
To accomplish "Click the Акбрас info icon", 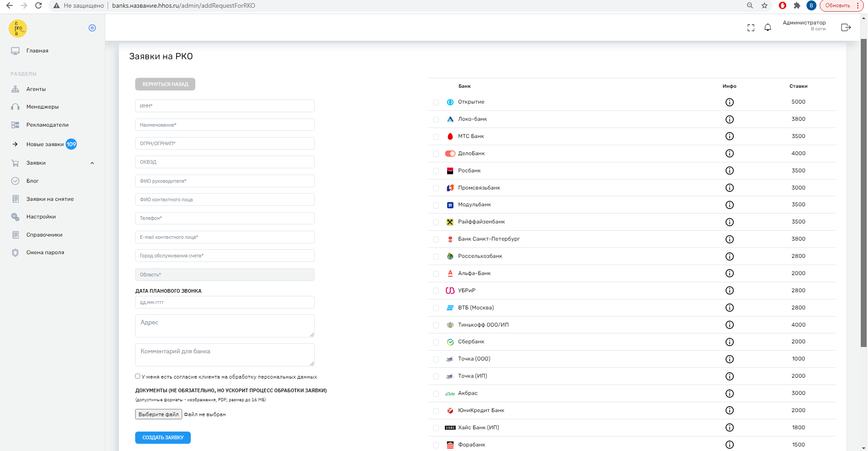I will point(729,394).
